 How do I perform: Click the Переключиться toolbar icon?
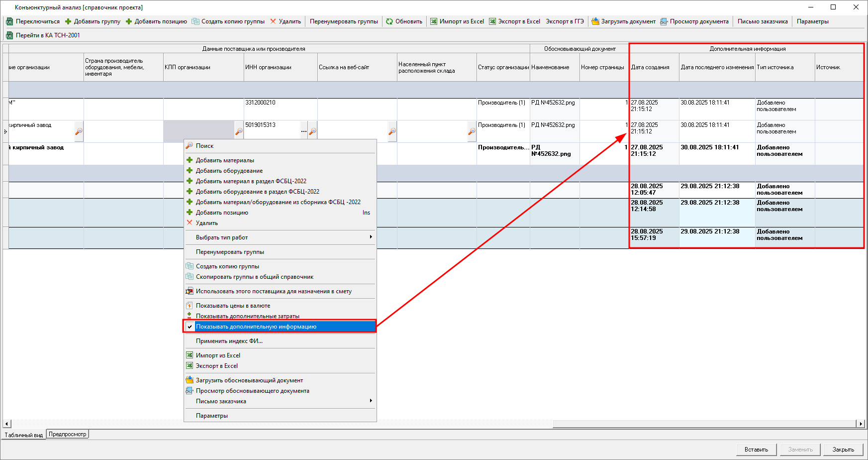pos(9,21)
